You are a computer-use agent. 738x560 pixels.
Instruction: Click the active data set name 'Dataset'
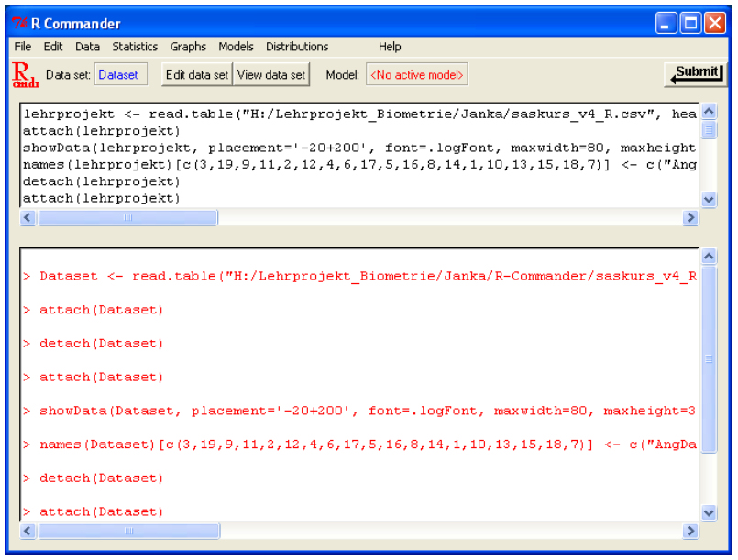coord(118,75)
